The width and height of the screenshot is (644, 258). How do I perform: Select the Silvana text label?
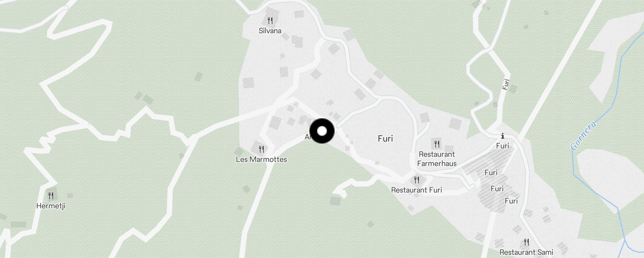click(x=270, y=31)
